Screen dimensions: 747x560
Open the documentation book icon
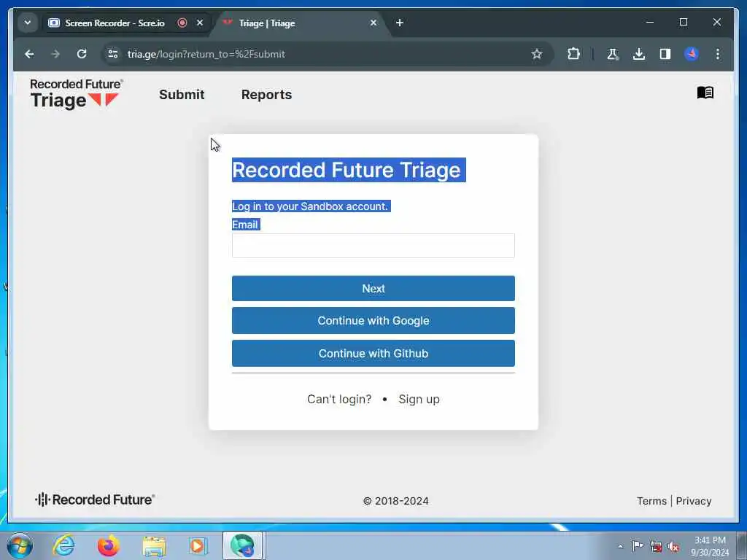705,93
